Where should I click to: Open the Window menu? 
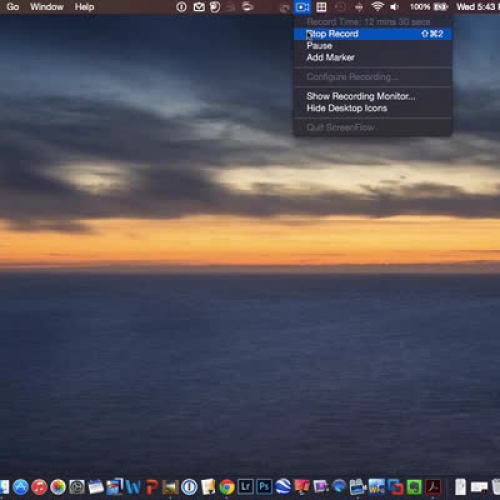pos(47,7)
